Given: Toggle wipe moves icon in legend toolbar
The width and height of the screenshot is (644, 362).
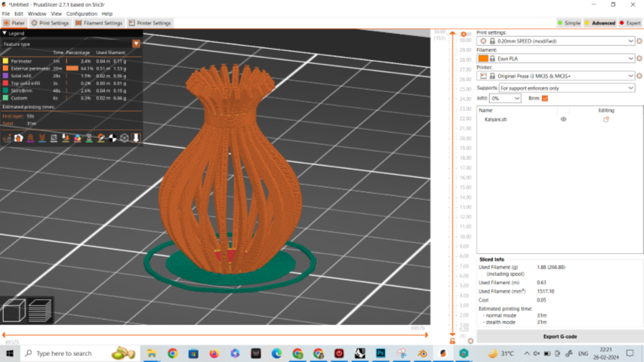Looking at the screenshot, I should coord(18,138).
